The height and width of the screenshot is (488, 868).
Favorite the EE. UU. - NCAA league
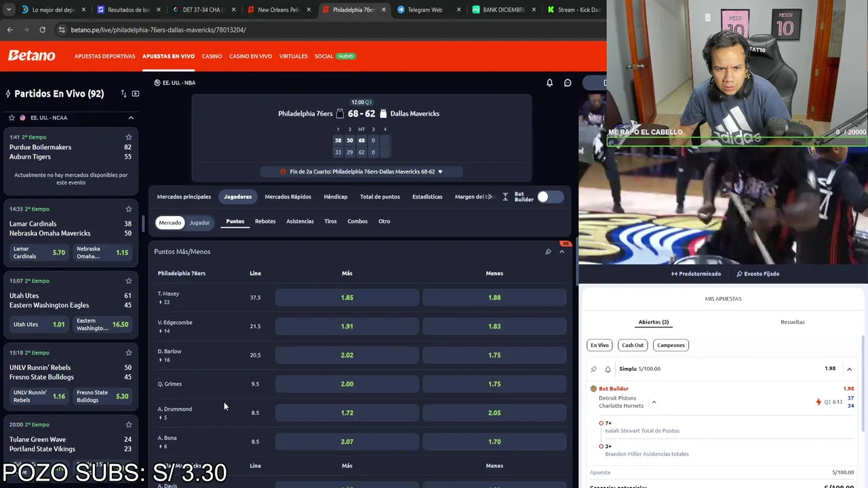tap(12, 117)
